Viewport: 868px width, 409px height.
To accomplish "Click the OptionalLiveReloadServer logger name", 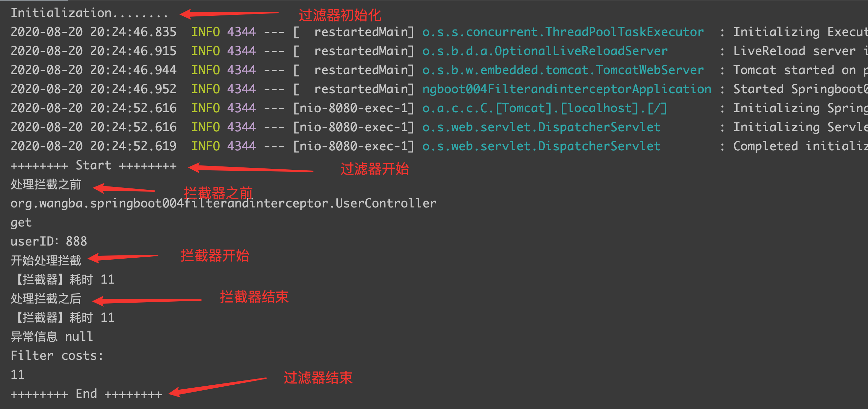I will tap(544, 51).
